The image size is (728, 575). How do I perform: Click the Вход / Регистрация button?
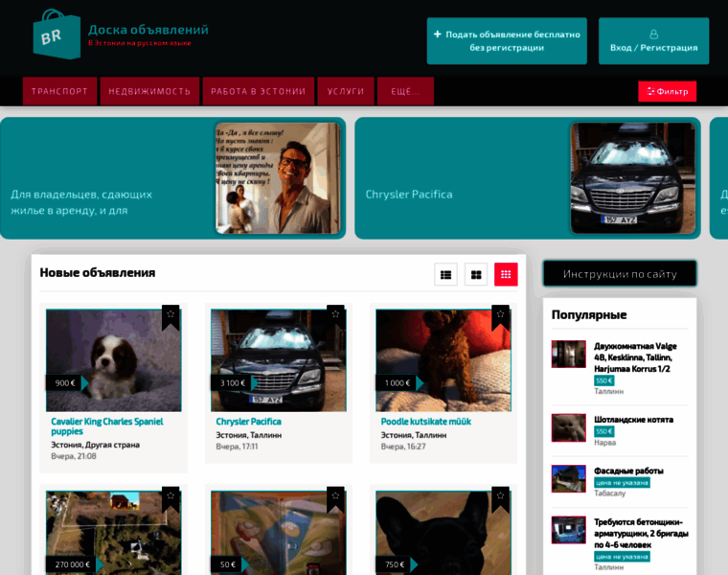coord(653,41)
